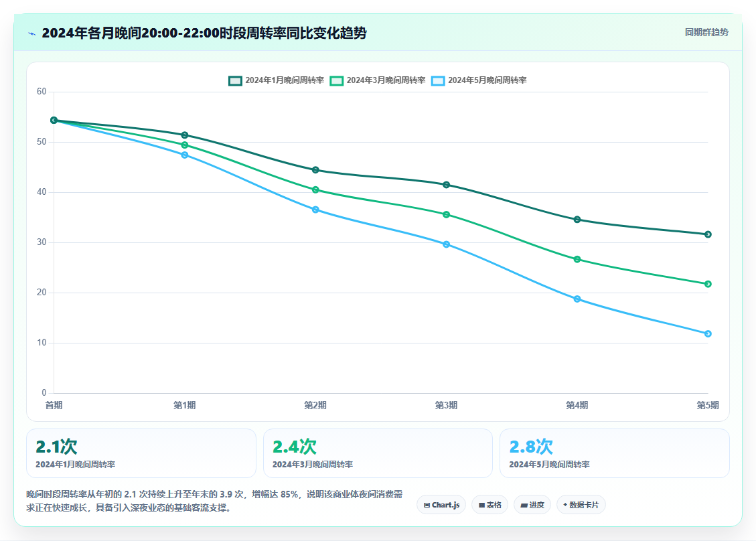Toggle the 2024年3月晚间周转率 legend series
Image resolution: width=756 pixels, height=541 pixels.
tap(378, 80)
